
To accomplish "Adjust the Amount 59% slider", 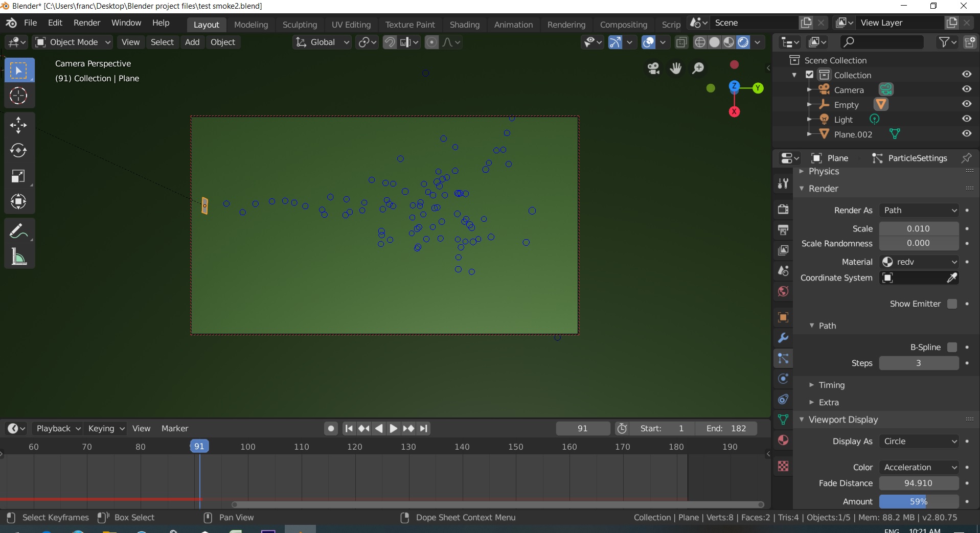I will coord(919,501).
